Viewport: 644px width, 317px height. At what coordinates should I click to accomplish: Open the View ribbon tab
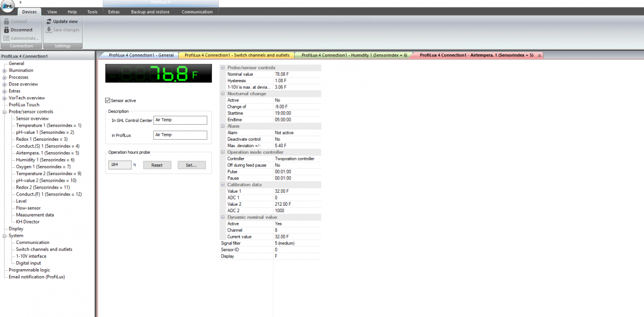[52, 12]
